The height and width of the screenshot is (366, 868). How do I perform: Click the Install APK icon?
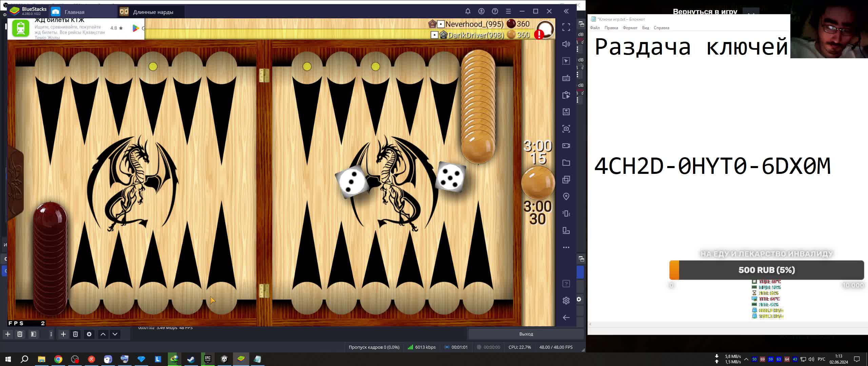[566, 112]
